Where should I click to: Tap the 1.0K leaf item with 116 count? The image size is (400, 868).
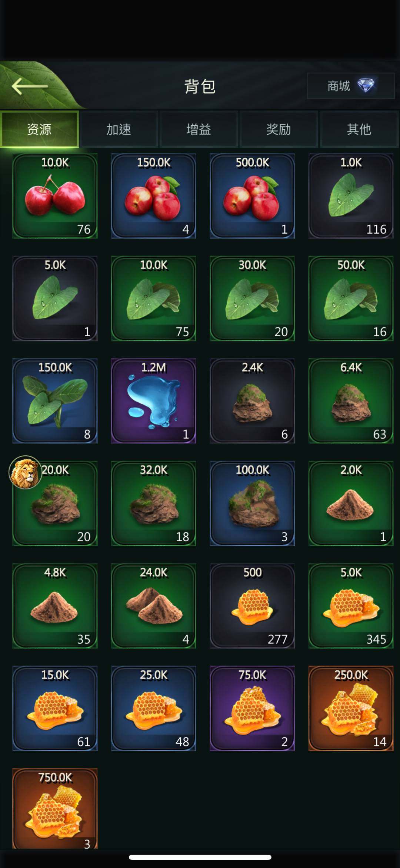(351, 196)
